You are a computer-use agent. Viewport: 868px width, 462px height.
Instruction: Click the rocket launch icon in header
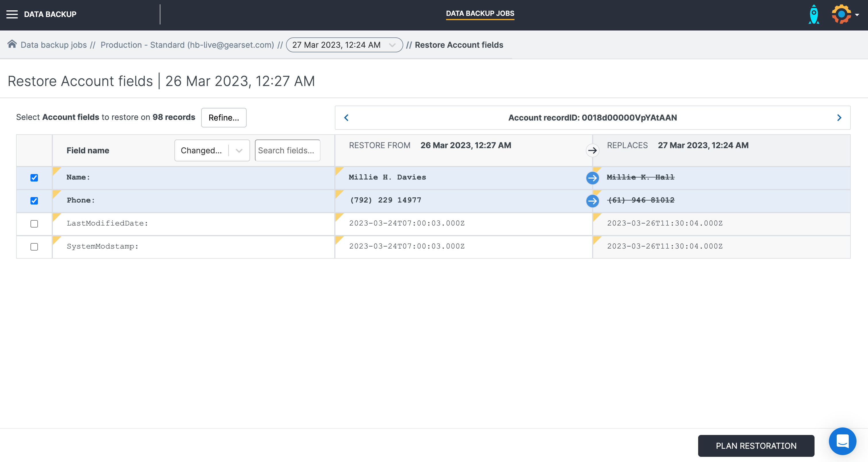coord(813,14)
